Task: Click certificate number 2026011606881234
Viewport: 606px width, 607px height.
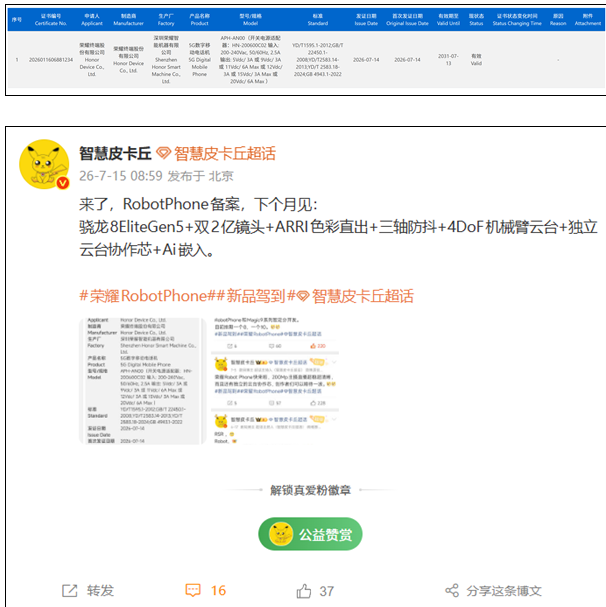Action: [51, 60]
